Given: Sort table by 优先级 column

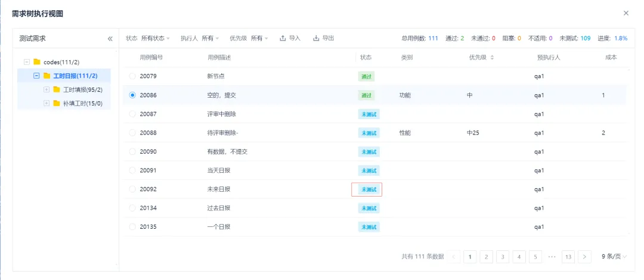Looking at the screenshot, I should click(x=492, y=58).
